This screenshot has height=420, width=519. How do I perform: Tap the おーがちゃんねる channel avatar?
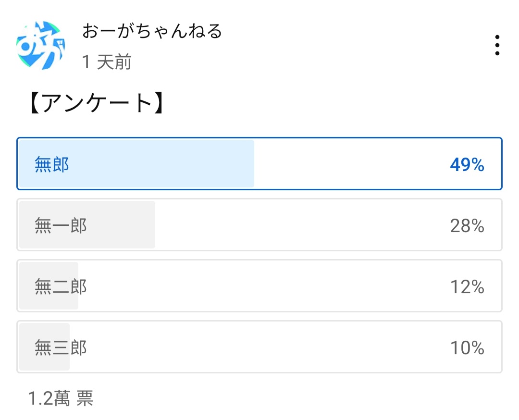coord(40,45)
